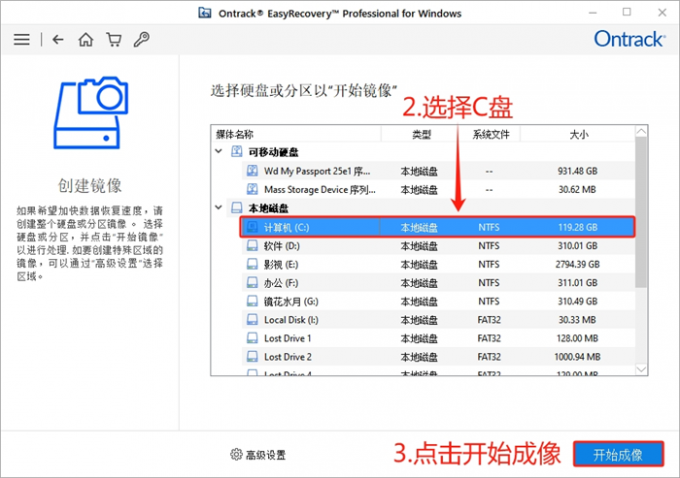Open the shopping cart icon

[114, 39]
